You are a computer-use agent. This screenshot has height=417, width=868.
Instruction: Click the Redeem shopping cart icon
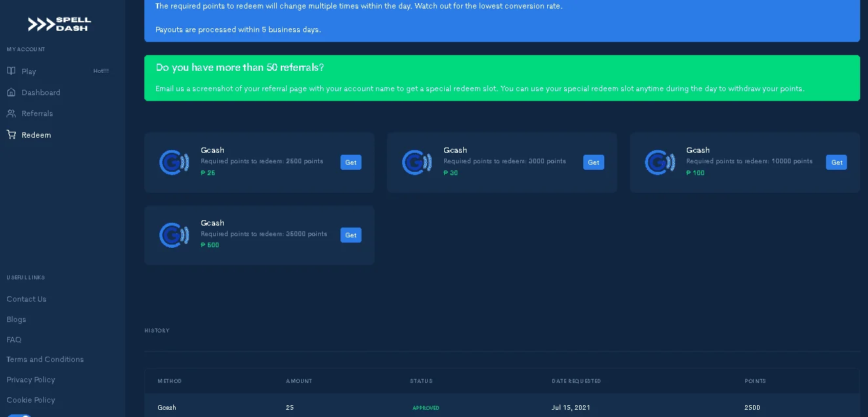coord(11,134)
